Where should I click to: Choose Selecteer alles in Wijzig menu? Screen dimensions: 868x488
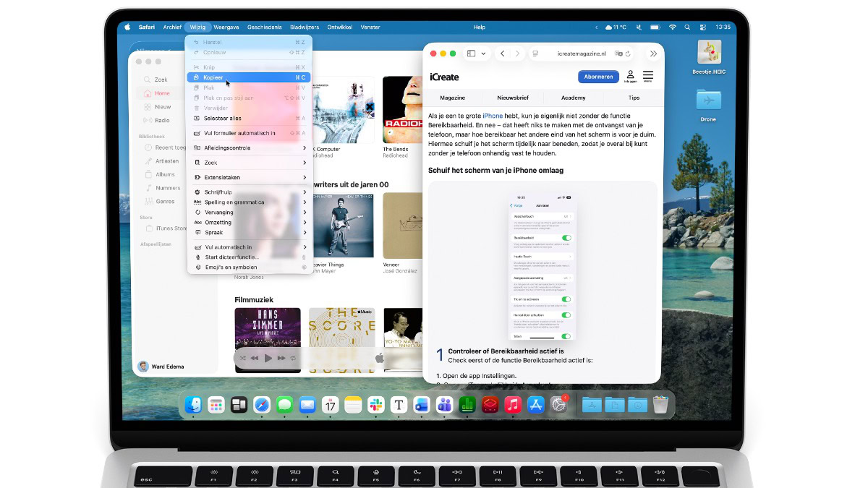pyautogui.click(x=249, y=118)
